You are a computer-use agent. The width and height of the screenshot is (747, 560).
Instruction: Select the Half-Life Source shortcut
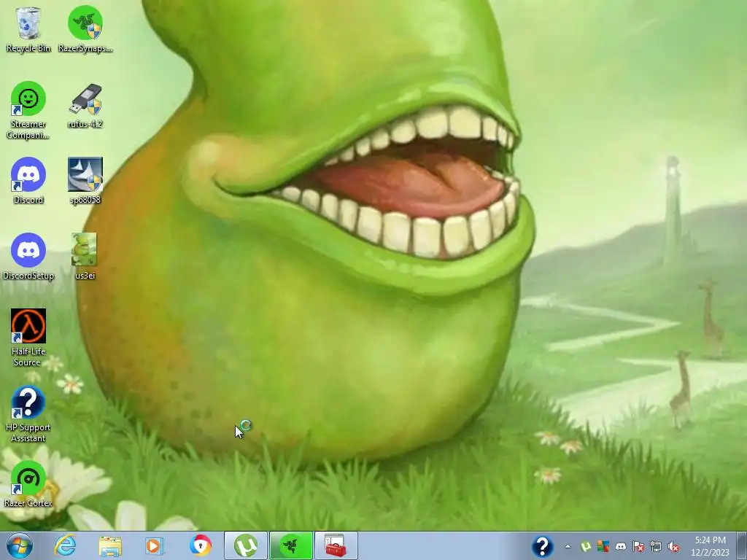coord(28,338)
